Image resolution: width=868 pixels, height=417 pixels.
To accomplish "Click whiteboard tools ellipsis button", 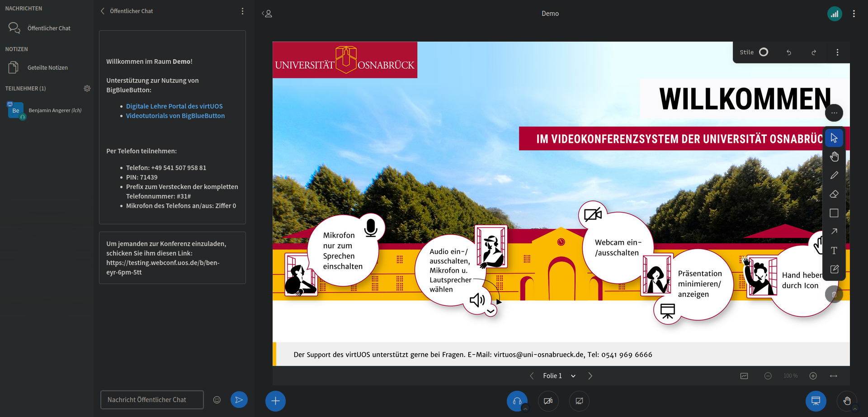I will [834, 113].
